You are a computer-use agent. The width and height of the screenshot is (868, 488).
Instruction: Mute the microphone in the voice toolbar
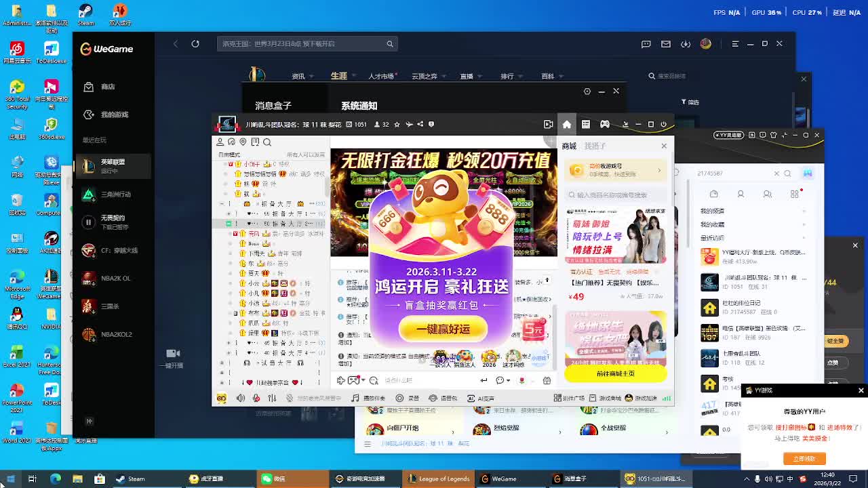[255, 398]
